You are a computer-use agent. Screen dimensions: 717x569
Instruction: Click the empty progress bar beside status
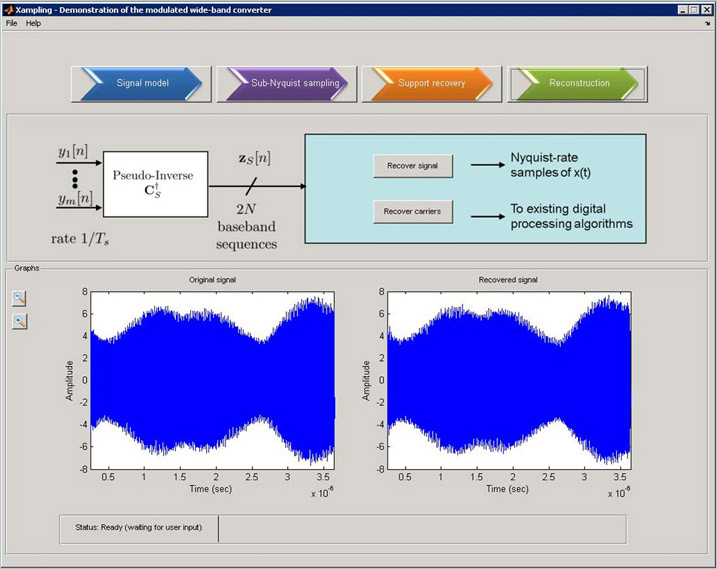pos(421,528)
